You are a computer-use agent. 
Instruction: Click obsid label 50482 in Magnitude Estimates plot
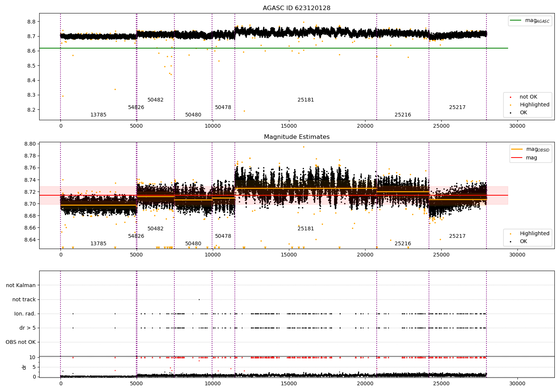point(155,229)
